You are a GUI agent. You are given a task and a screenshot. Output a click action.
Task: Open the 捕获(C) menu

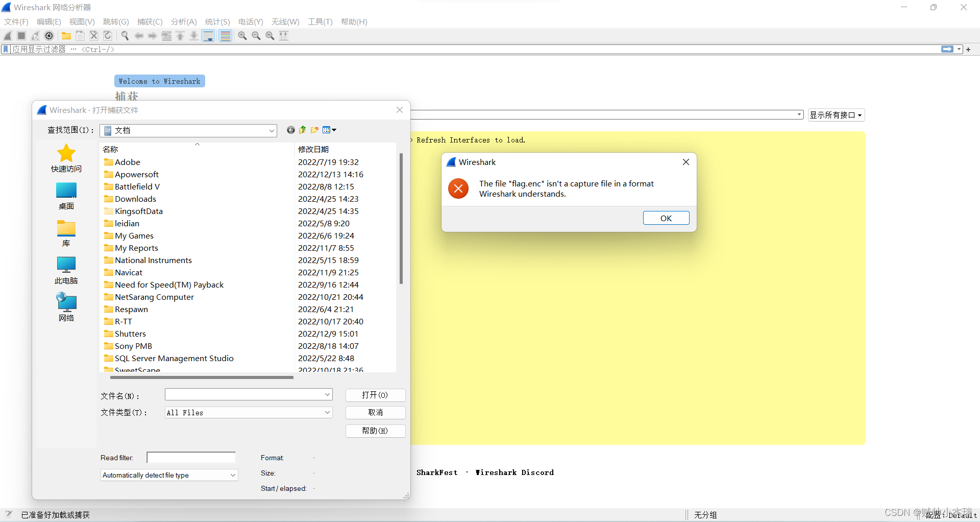pyautogui.click(x=150, y=22)
